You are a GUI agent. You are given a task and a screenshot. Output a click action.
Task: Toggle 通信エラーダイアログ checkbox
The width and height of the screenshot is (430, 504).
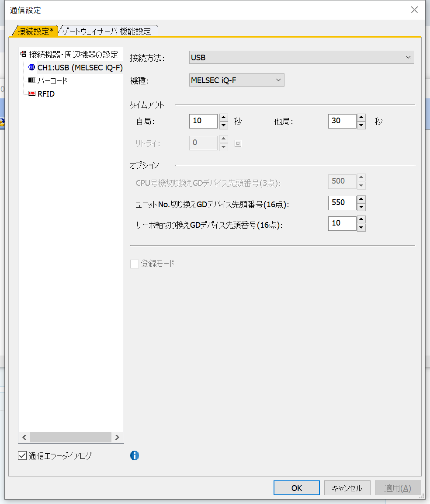coord(22,455)
